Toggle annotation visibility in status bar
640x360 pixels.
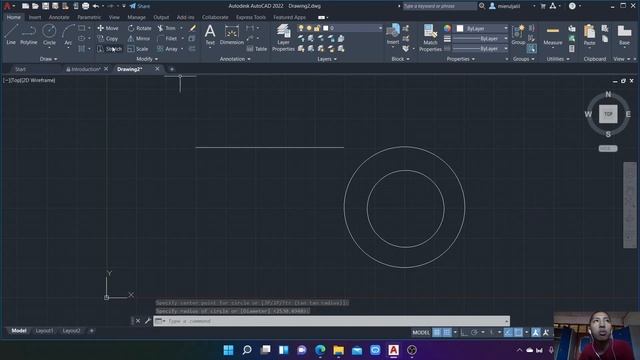536,332
